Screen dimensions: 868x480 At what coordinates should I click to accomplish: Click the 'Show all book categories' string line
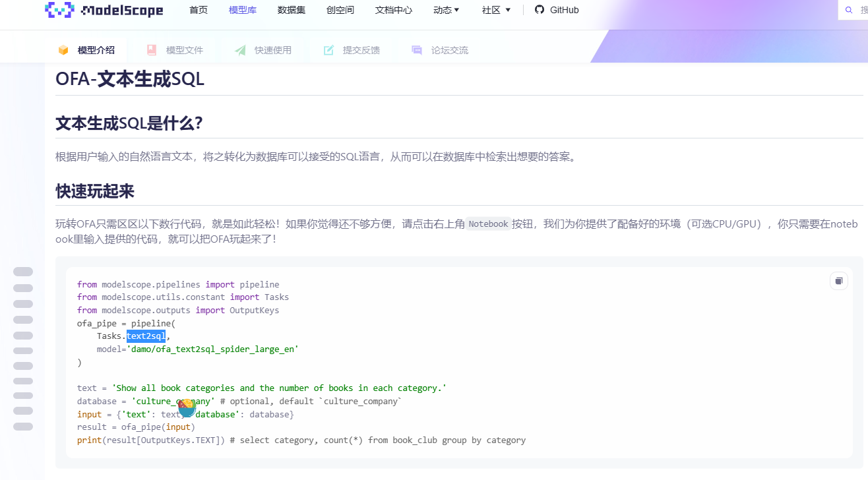pyautogui.click(x=279, y=388)
